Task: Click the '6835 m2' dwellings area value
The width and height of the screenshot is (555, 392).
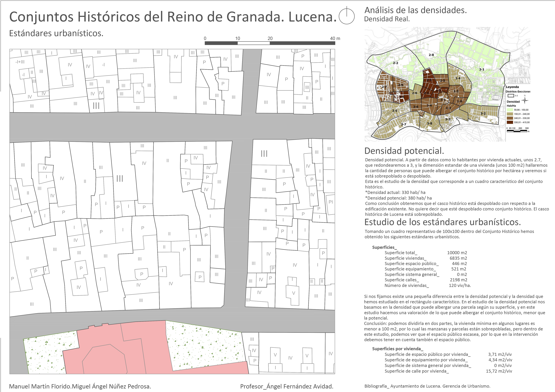Action: 458,258
